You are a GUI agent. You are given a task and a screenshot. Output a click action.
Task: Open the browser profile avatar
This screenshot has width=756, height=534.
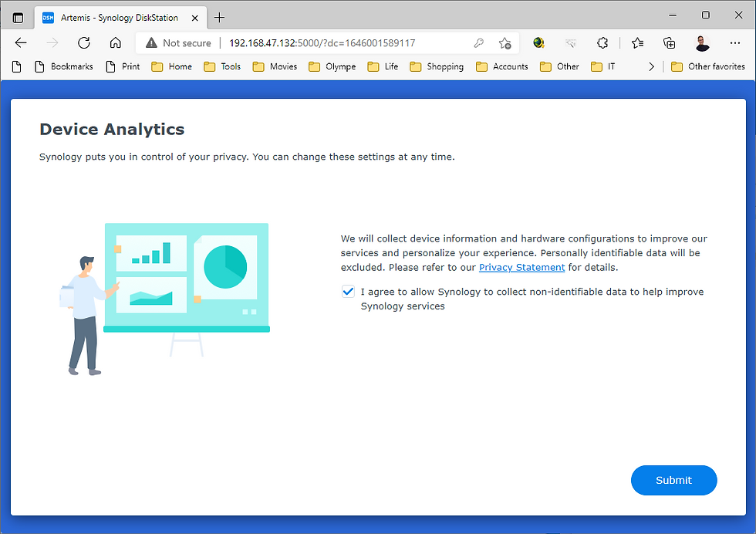[702, 43]
